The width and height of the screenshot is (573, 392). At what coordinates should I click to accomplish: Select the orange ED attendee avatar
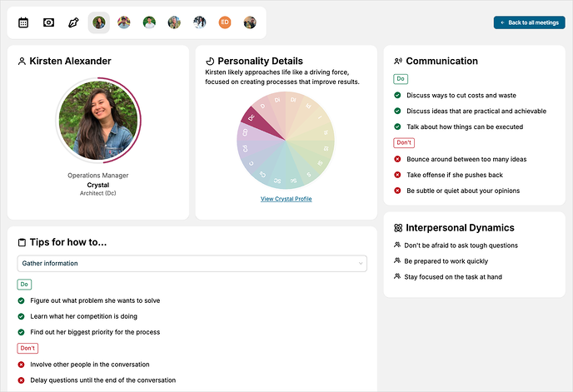(225, 22)
